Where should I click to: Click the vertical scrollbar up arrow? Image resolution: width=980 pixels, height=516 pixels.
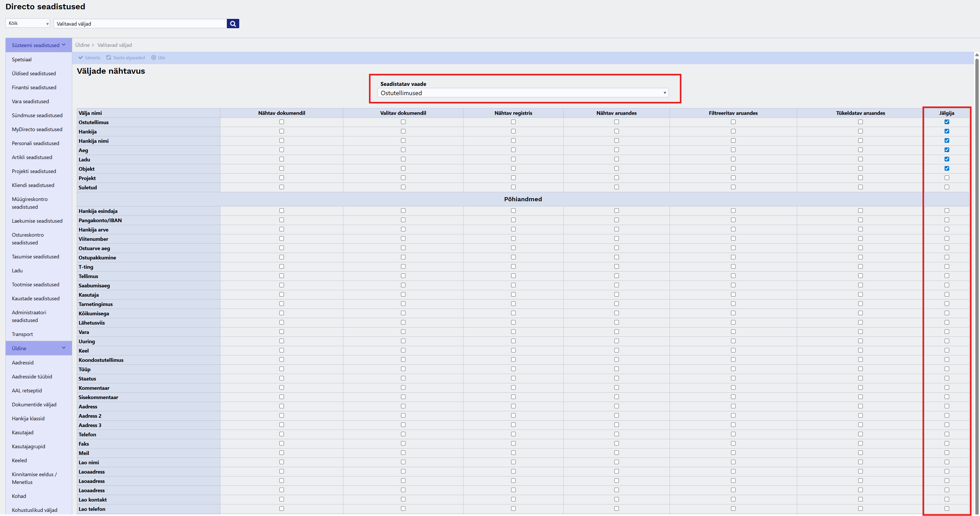click(977, 55)
